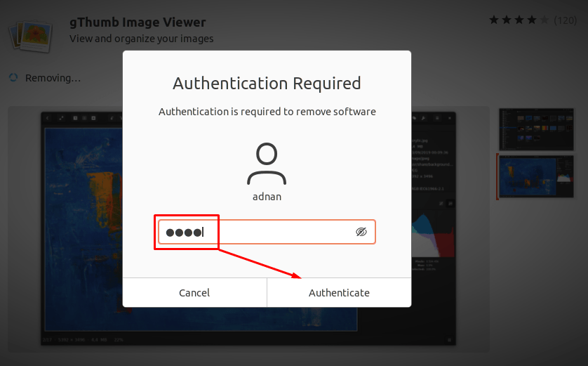Click the Removing... spinner icon
Image resolution: width=588 pixels, height=366 pixels.
click(13, 78)
